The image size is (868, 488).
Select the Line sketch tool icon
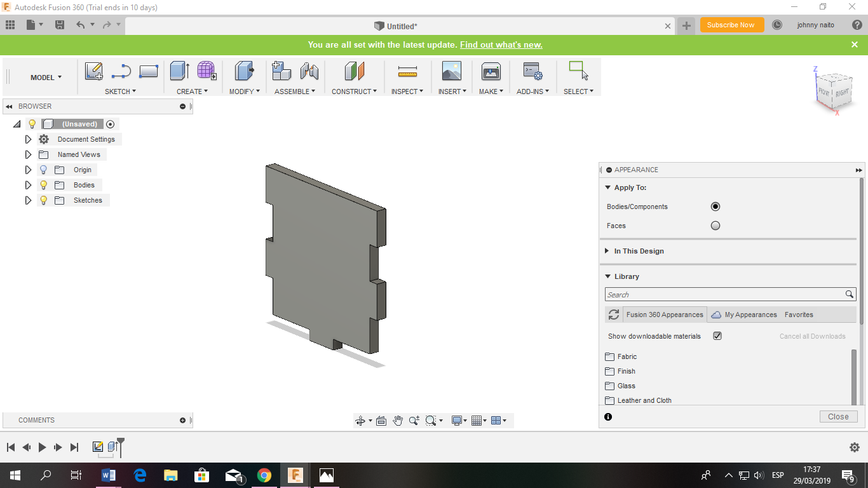click(121, 71)
